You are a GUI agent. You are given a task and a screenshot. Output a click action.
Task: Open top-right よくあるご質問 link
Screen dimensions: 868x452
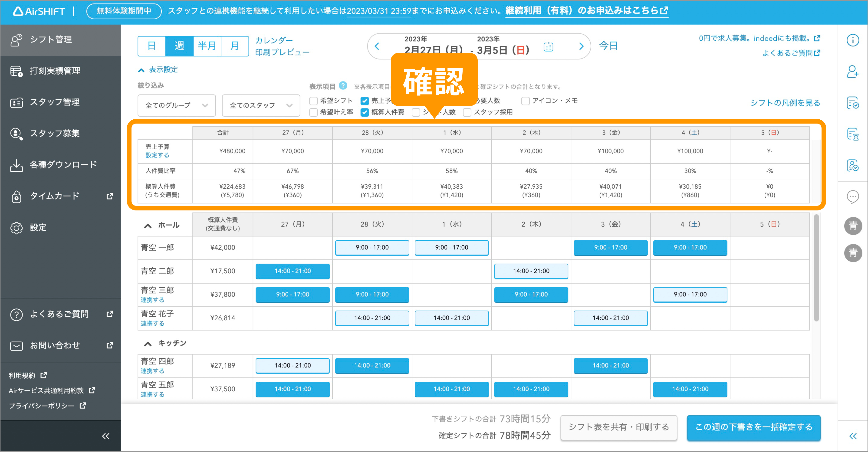pos(791,53)
